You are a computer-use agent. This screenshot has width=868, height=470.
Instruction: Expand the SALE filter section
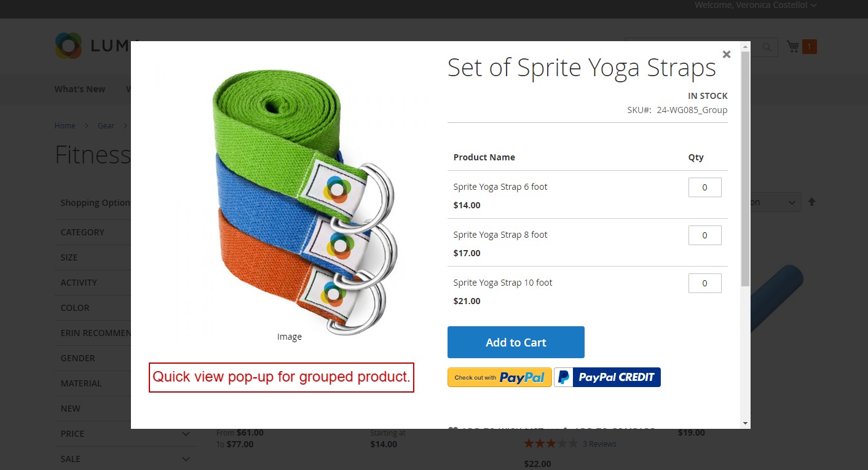coord(186,459)
